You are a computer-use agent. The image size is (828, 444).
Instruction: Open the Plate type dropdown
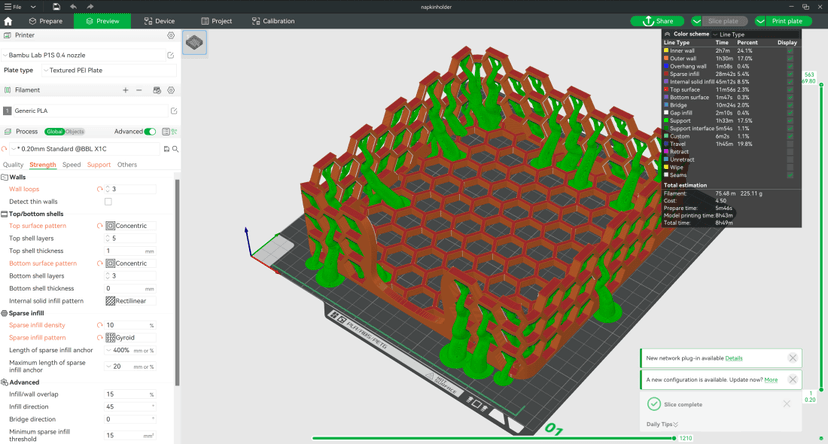[108, 70]
